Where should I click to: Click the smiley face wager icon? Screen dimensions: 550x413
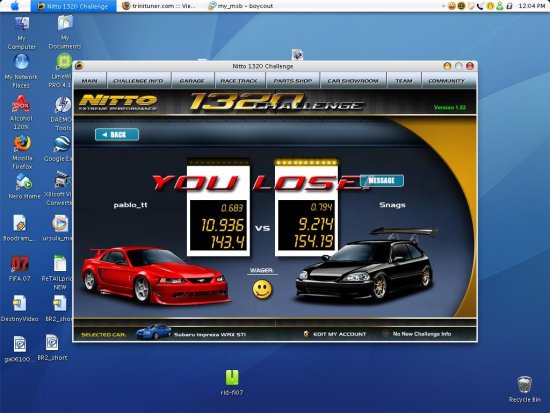pos(262,289)
